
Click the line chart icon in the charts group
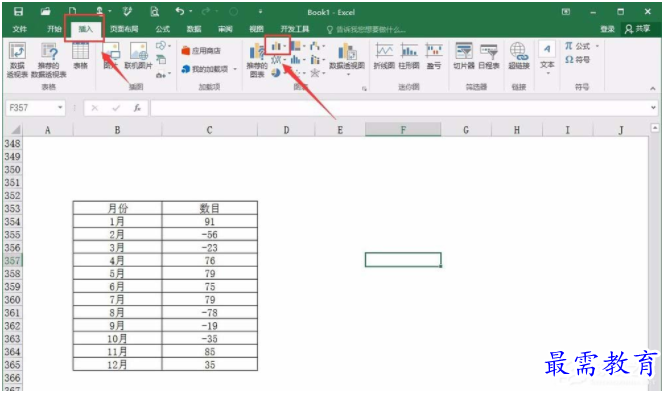[276, 60]
